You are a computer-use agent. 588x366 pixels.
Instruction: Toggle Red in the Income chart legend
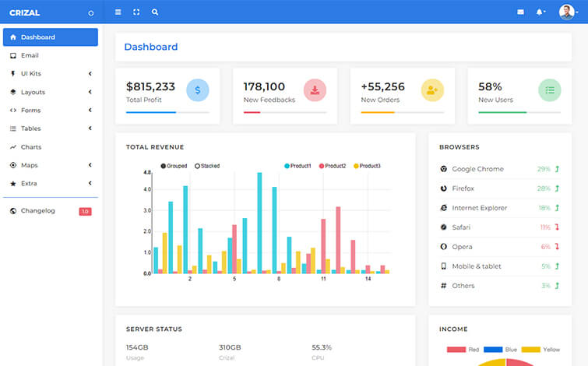click(463, 350)
